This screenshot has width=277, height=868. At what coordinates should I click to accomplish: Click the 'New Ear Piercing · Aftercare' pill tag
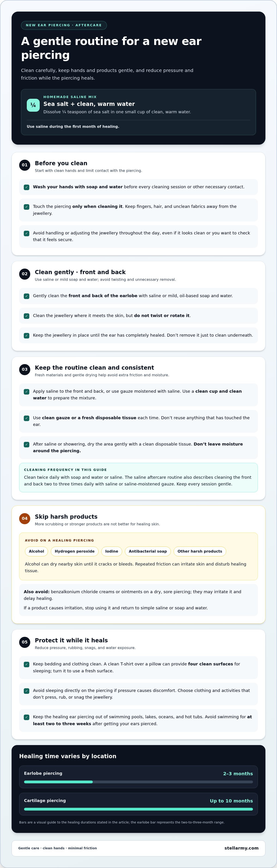(x=64, y=25)
